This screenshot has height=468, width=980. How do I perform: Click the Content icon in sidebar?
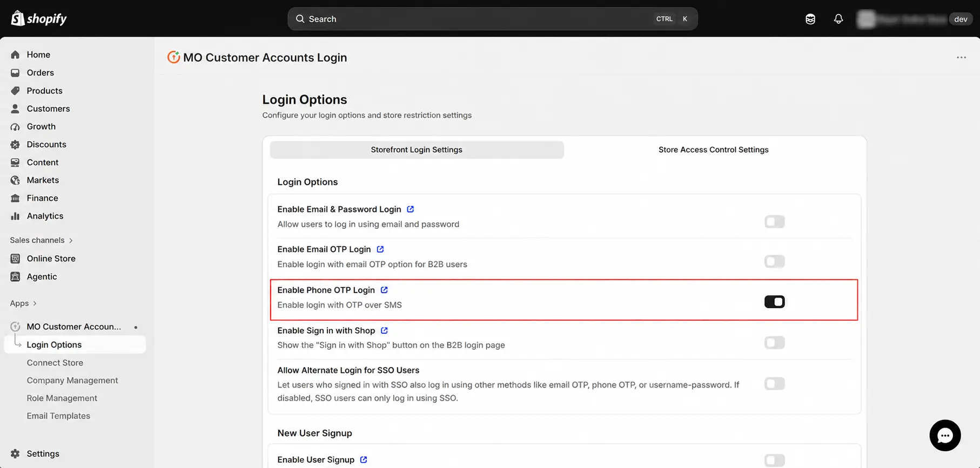[15, 162]
